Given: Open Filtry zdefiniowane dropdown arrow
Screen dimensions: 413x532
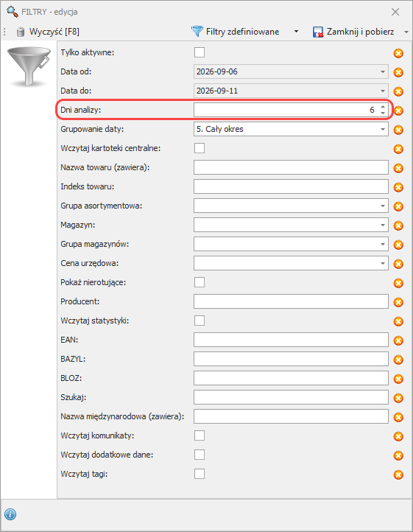Looking at the screenshot, I should pos(296,32).
